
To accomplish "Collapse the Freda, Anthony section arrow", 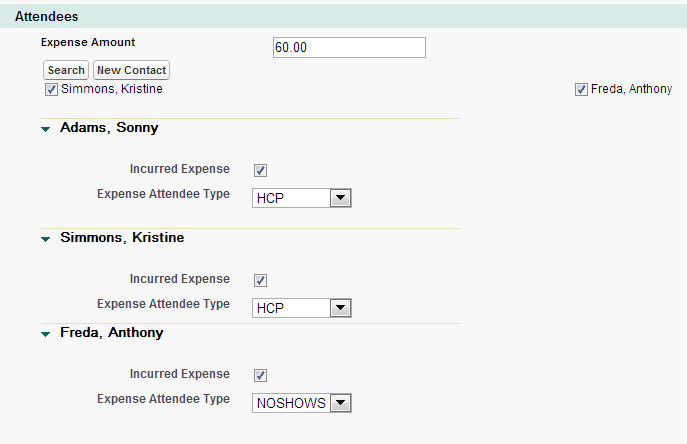I will click(x=46, y=335).
